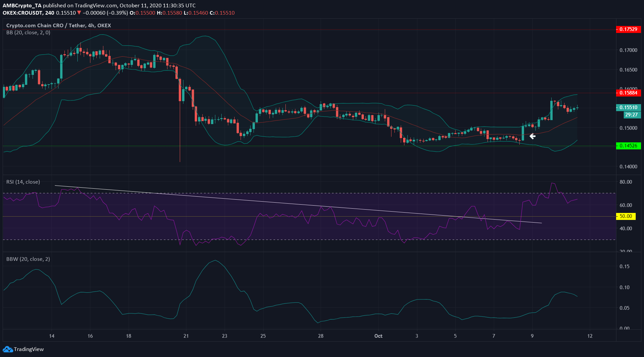Click the red 0.17529 resistance price label
The height and width of the screenshot is (357, 644).
point(628,29)
